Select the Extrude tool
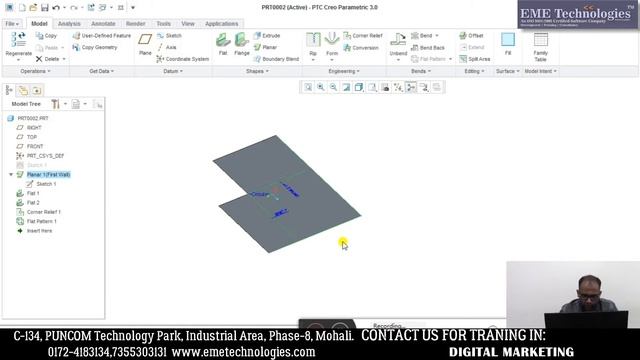The height and width of the screenshot is (360, 640). click(x=267, y=36)
